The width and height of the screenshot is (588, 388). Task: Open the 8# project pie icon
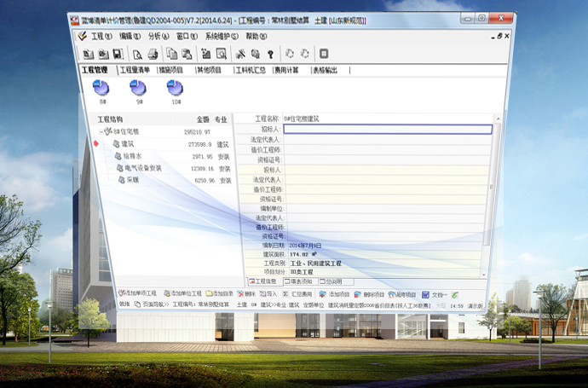point(101,88)
